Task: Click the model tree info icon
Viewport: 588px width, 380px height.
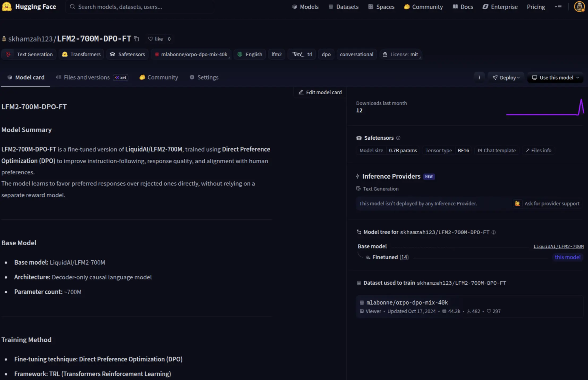Action: coord(493,232)
